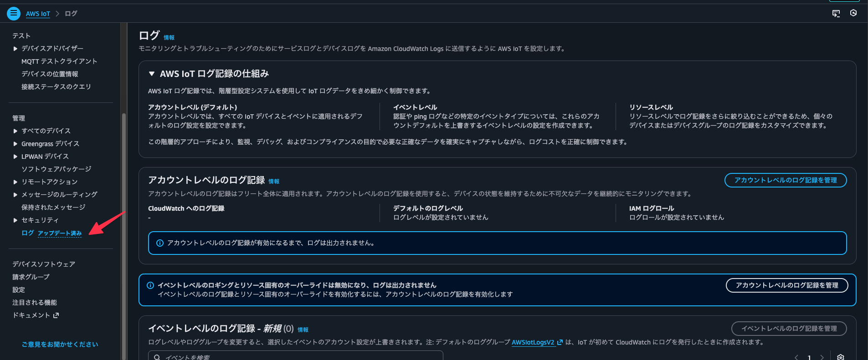868x360 pixels.
Task: Open 設定 from the sidebar menu
Action: click(19, 289)
